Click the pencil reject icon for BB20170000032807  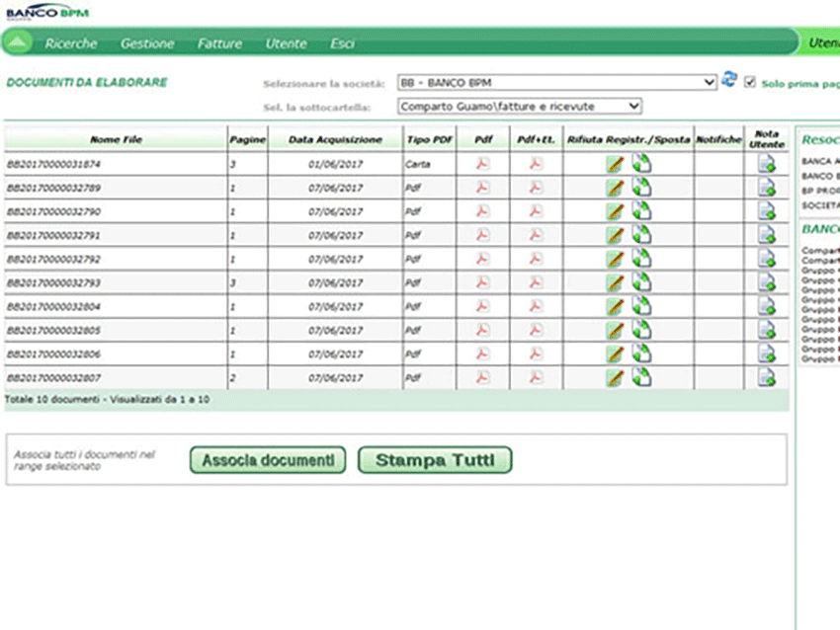(x=615, y=378)
